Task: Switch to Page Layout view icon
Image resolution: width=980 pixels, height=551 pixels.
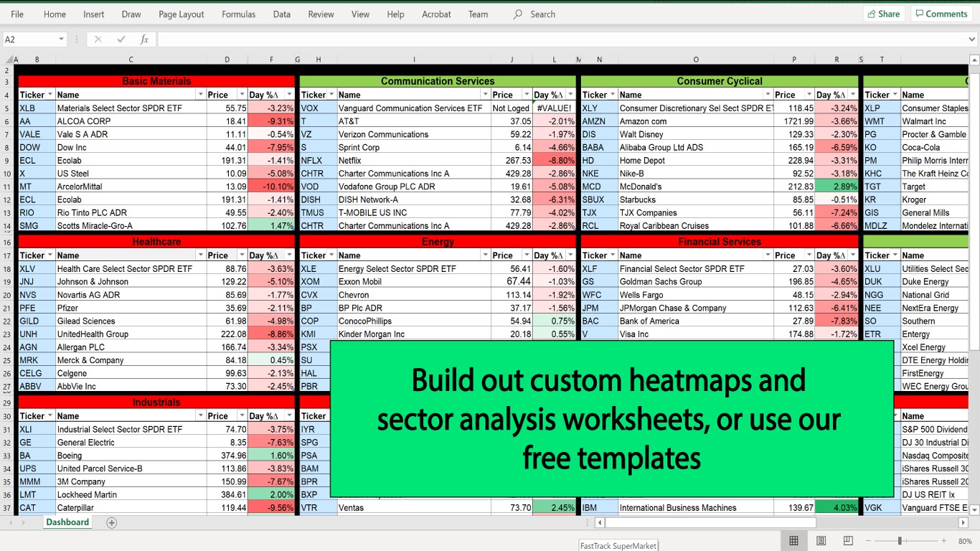Action: 821,540
